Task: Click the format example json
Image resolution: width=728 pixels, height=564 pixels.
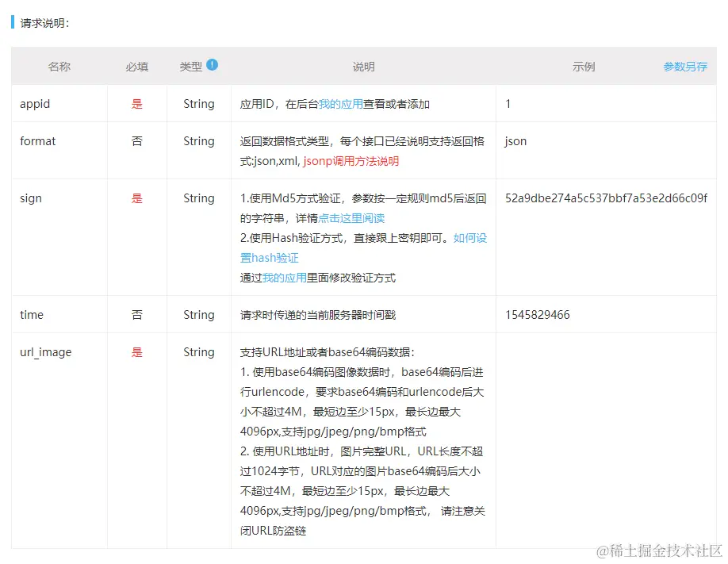Action: 515,141
